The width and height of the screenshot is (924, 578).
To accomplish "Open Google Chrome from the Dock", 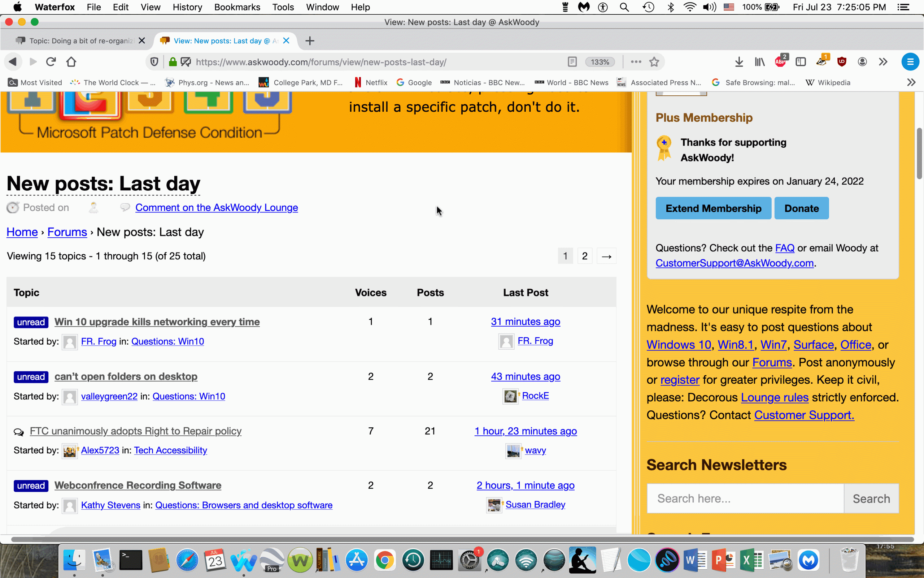I will click(x=384, y=560).
